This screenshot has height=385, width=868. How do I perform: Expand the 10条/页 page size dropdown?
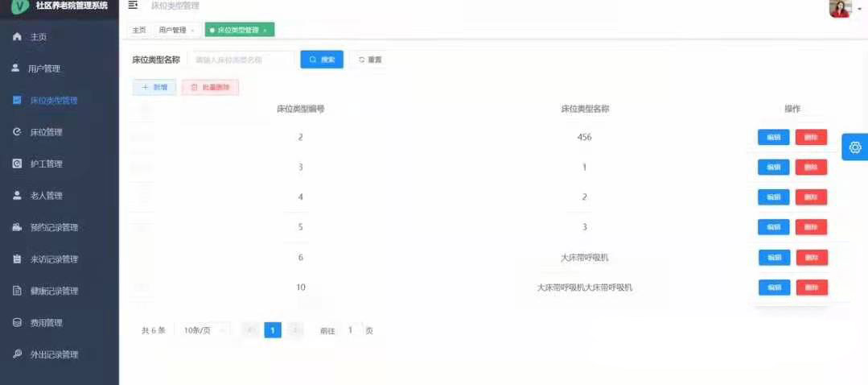coord(202,330)
